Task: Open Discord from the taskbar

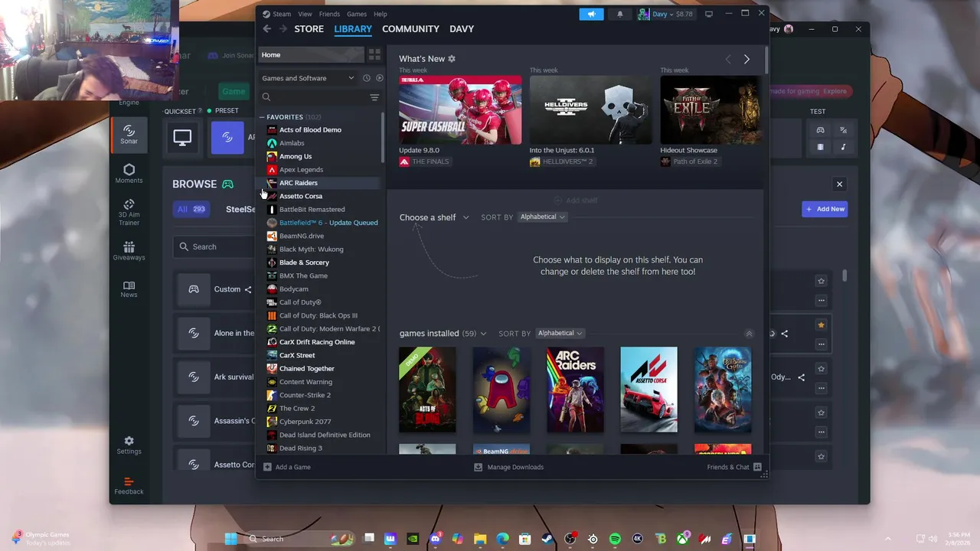Action: [436, 539]
